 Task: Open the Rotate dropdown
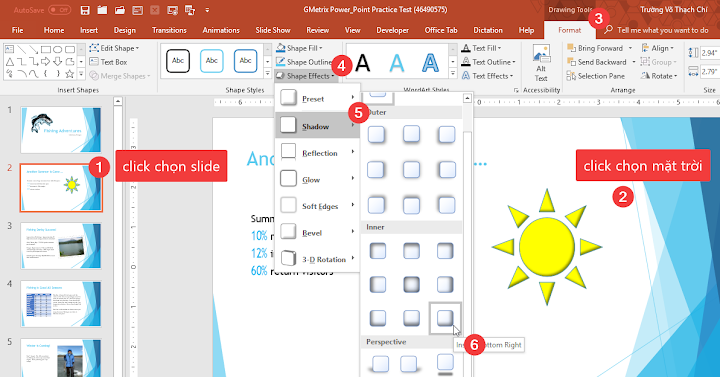[x=659, y=76]
